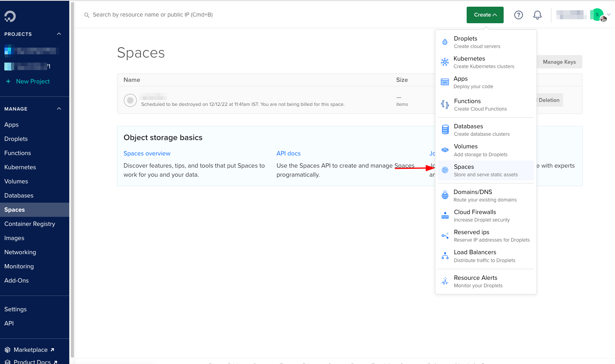Click the Databases cylinder icon

pyautogui.click(x=445, y=129)
